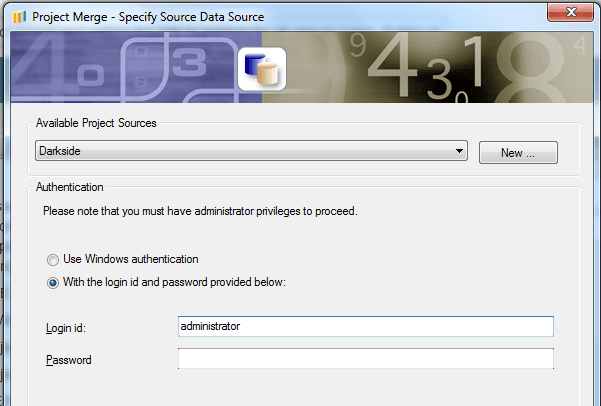Focus the Login id text field

pyautogui.click(x=366, y=327)
